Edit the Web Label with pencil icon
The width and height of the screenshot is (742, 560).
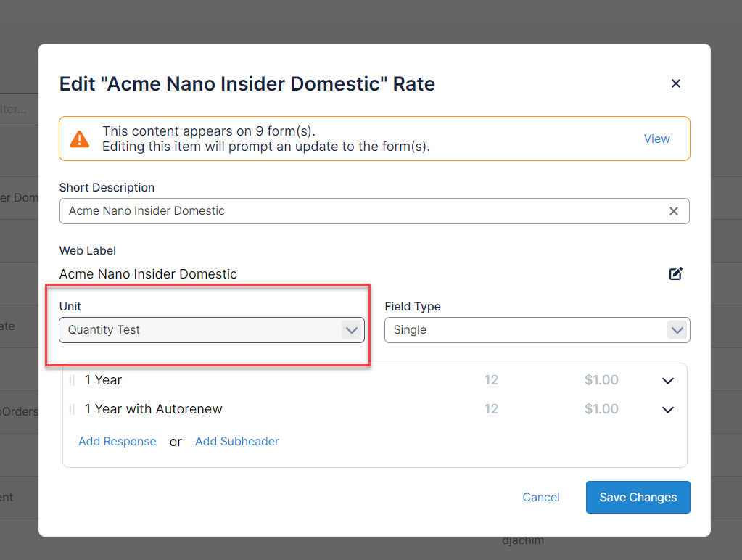coord(675,273)
